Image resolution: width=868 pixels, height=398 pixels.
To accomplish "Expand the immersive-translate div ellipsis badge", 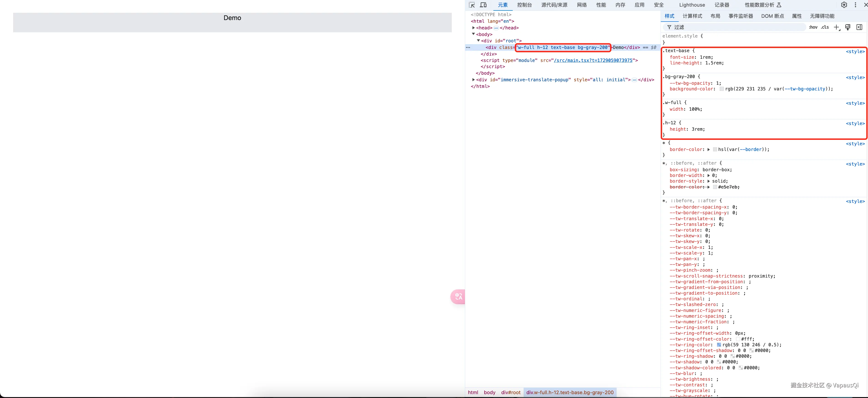I will coord(634,80).
